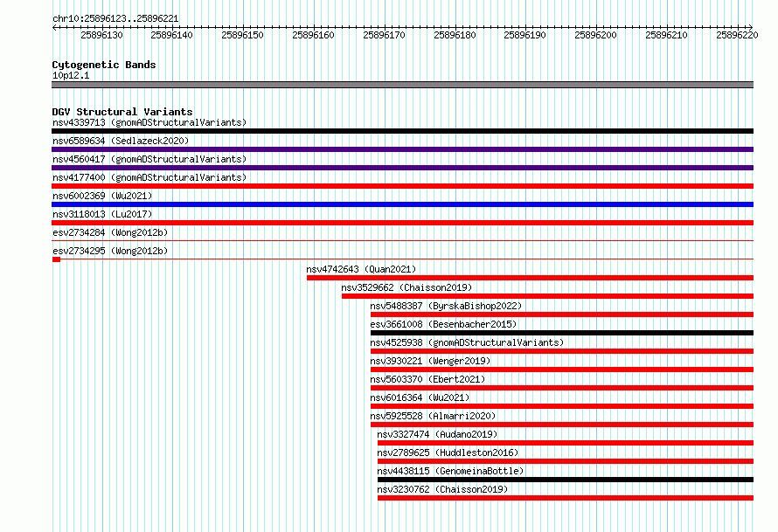Click the red nsv6016364 variant bar

[x=562, y=406]
